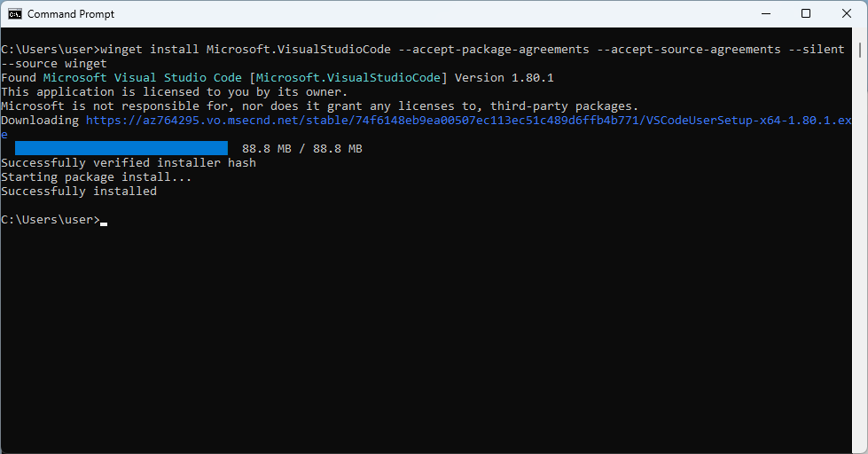Click the 'Microsoft Visual Studio Code' package name
Screen dimensions: 868x454
(x=143, y=78)
